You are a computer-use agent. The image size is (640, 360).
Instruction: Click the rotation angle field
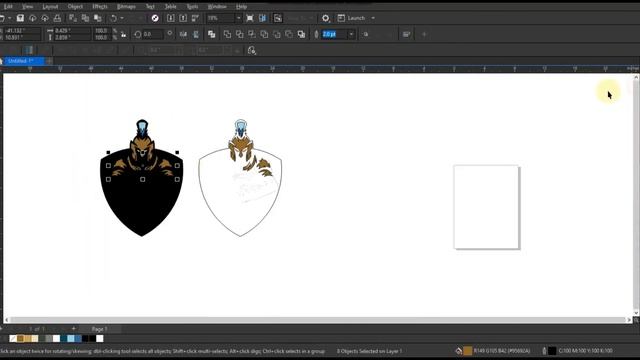tap(153, 34)
